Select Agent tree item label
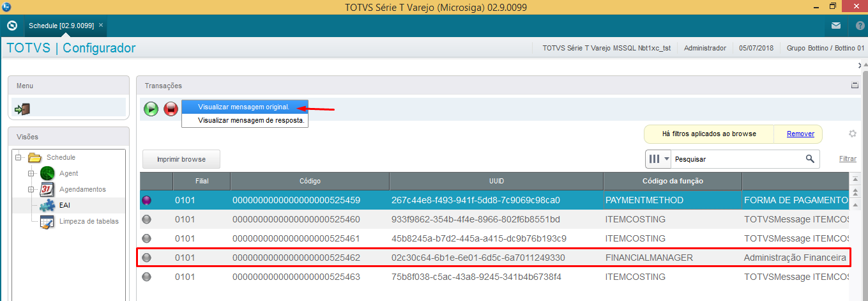868x301 pixels. [x=68, y=173]
